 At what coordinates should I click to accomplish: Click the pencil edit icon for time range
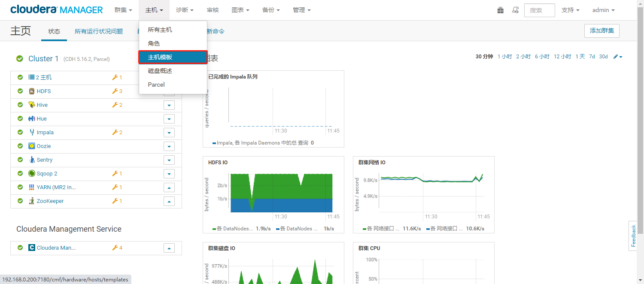(x=618, y=57)
